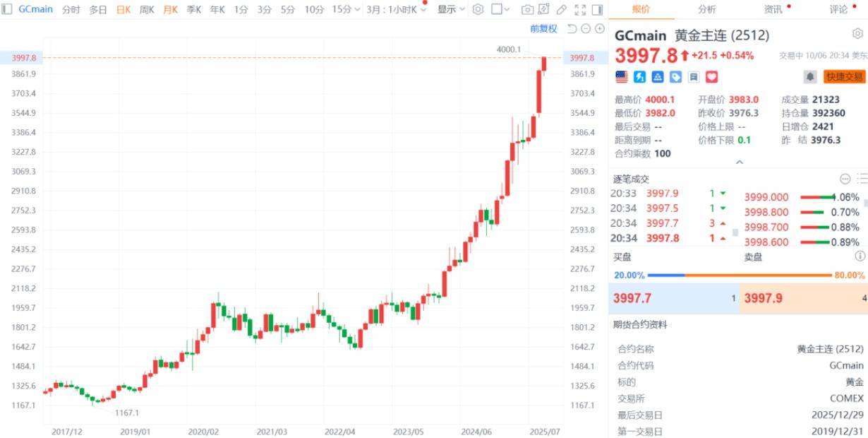Viewport: 868px width, 438px height.
Task: Click the undo reset arrow icon
Action: pos(572,29)
